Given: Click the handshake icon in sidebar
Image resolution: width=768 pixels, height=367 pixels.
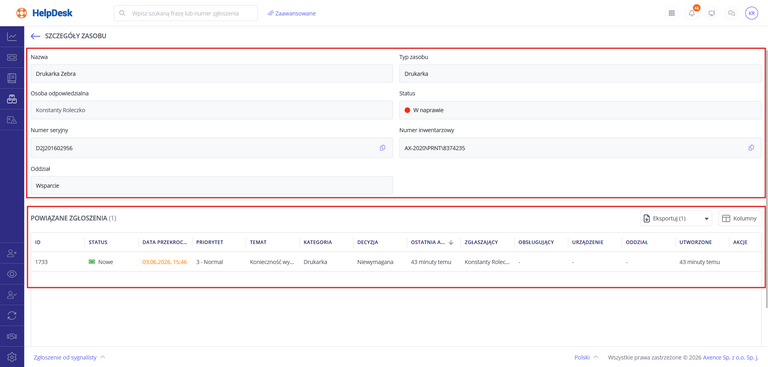Looking at the screenshot, I should pyautogui.click(x=12, y=336).
